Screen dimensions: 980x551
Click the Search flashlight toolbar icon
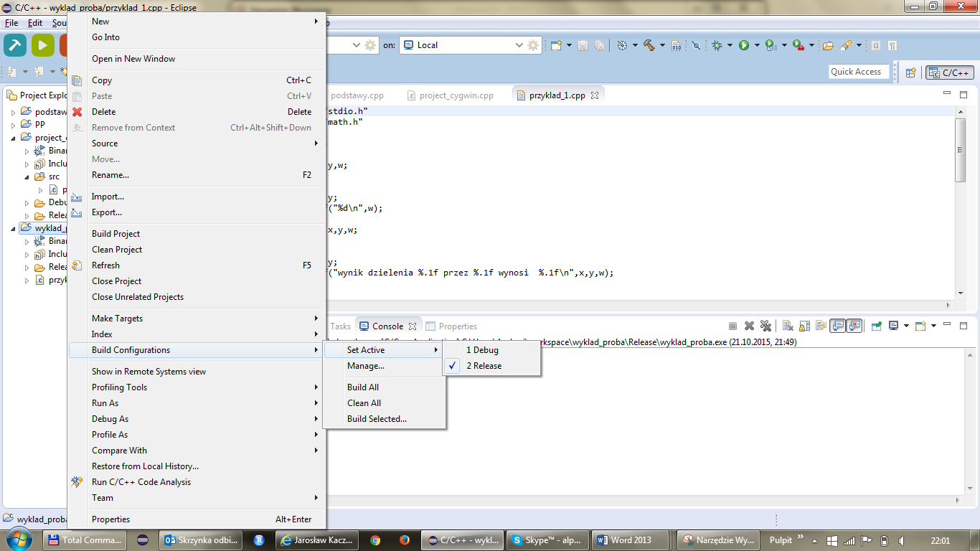(846, 45)
